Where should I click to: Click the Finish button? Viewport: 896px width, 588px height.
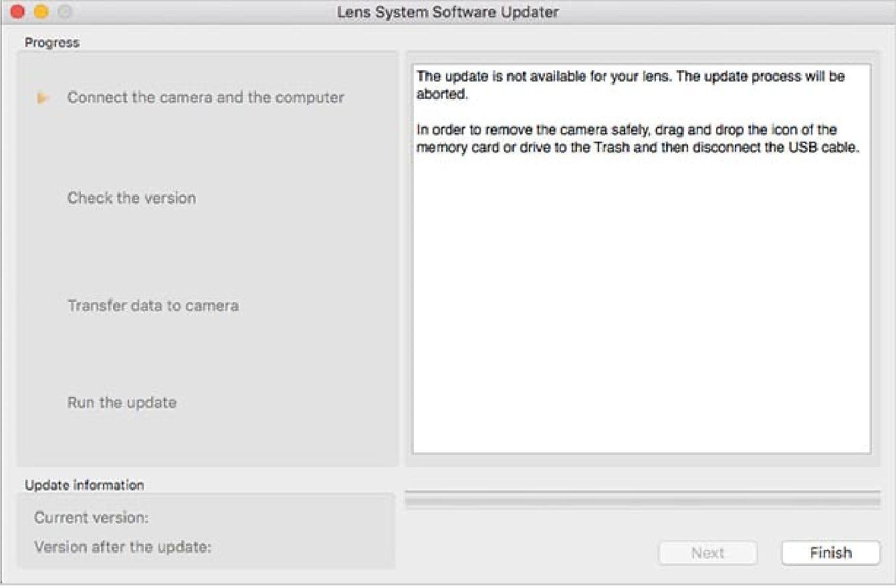[830, 553]
